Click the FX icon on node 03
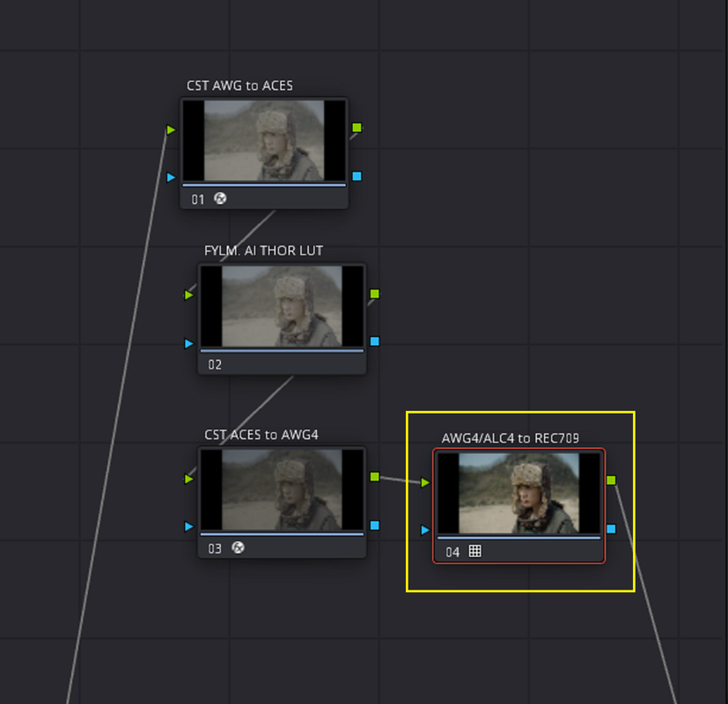 coord(238,547)
